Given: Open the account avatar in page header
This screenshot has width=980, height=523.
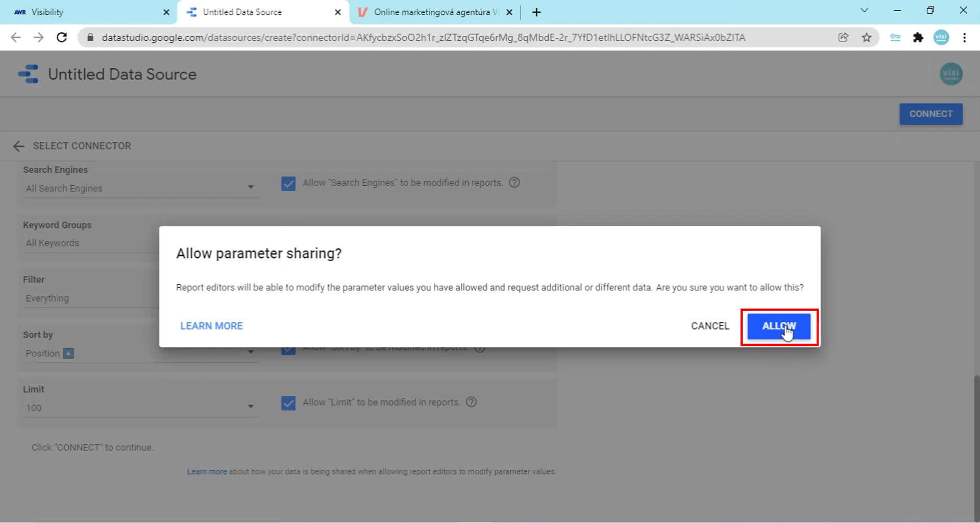Looking at the screenshot, I should [950, 74].
